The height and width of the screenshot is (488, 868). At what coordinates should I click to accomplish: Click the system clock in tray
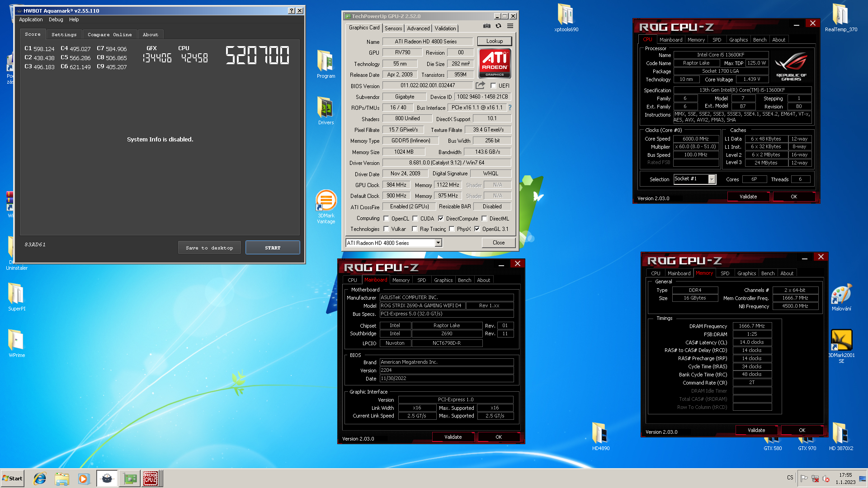pos(845,479)
